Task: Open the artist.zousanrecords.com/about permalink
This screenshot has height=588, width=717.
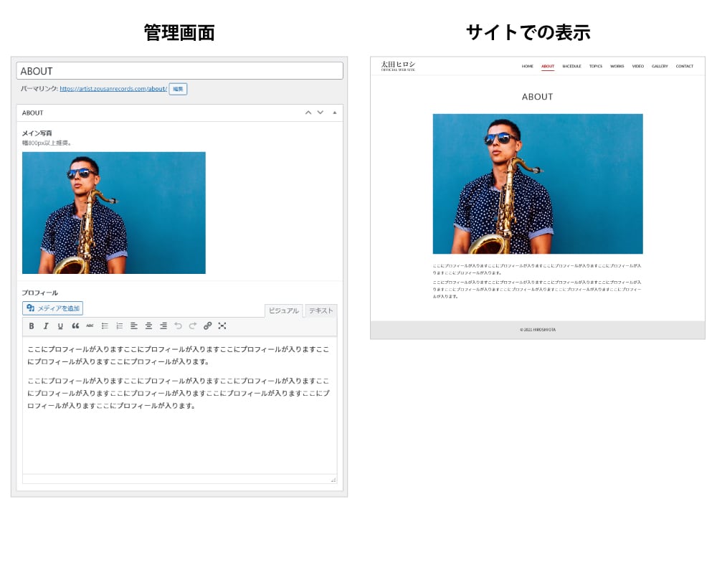Action: click(x=113, y=89)
